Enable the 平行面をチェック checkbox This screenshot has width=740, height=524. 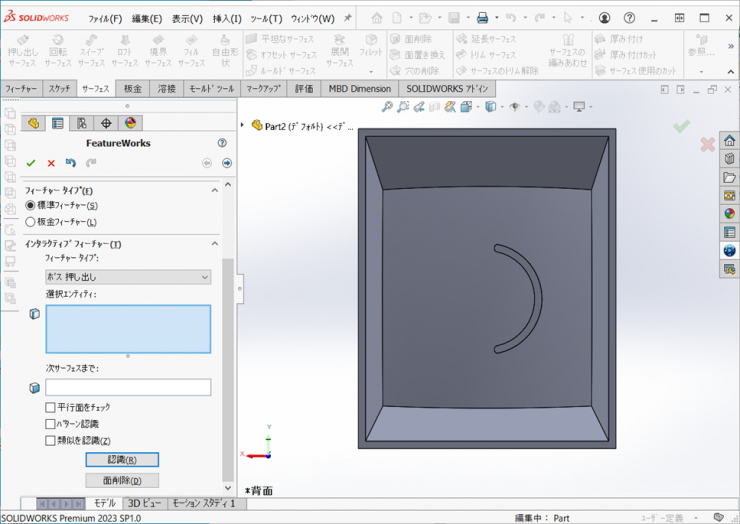click(50, 408)
